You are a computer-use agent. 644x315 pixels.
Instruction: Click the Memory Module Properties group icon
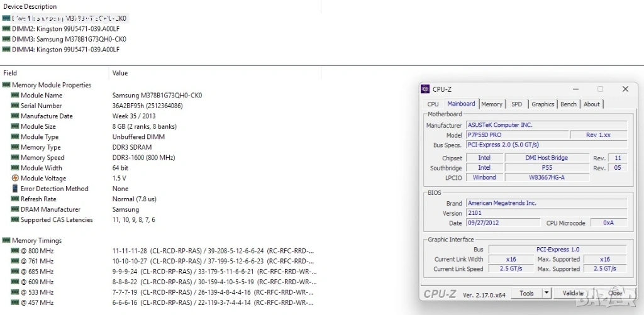tap(6, 85)
